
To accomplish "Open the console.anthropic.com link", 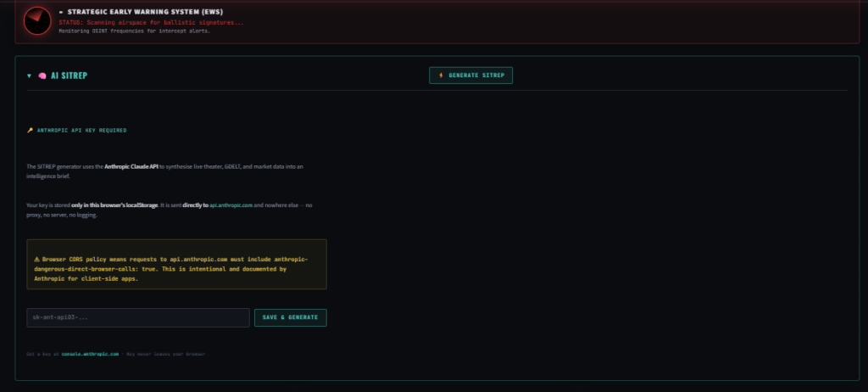I will (x=90, y=353).
